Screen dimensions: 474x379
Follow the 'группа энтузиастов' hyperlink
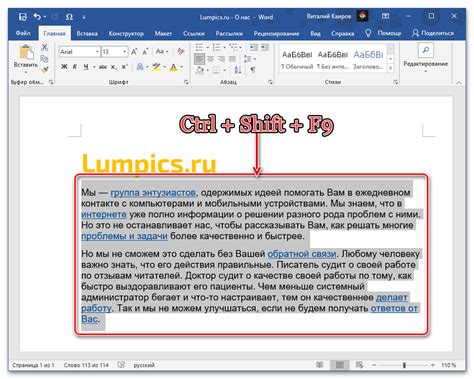153,192
